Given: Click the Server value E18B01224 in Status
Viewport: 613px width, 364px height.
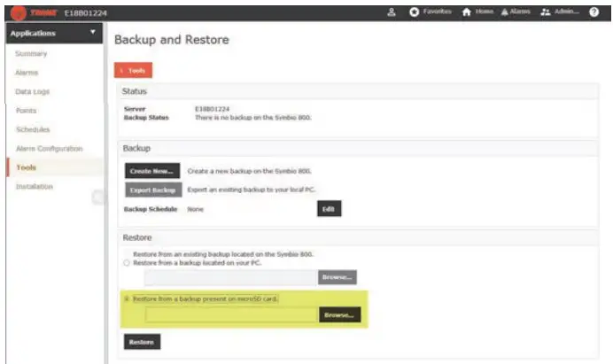Looking at the screenshot, I should 212,109.
